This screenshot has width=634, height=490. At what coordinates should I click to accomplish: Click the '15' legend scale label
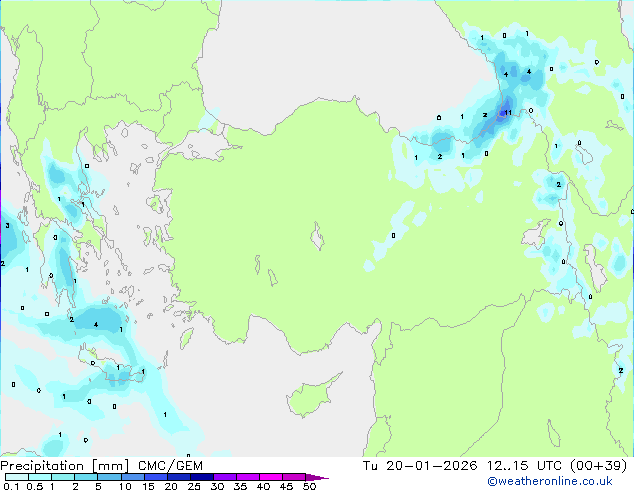pyautogui.click(x=148, y=486)
